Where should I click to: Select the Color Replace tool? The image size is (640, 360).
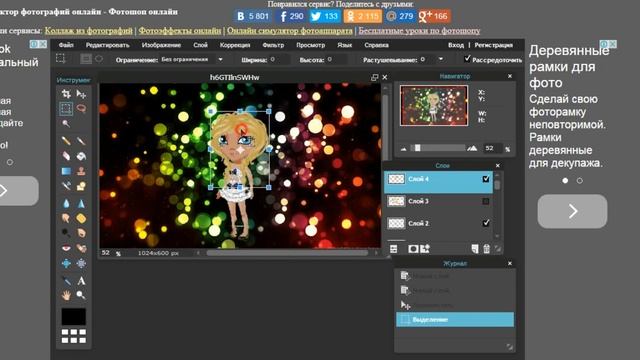[x=66, y=186]
